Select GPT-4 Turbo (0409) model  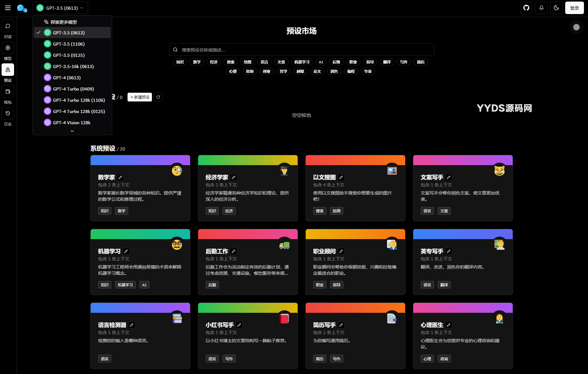coord(73,89)
